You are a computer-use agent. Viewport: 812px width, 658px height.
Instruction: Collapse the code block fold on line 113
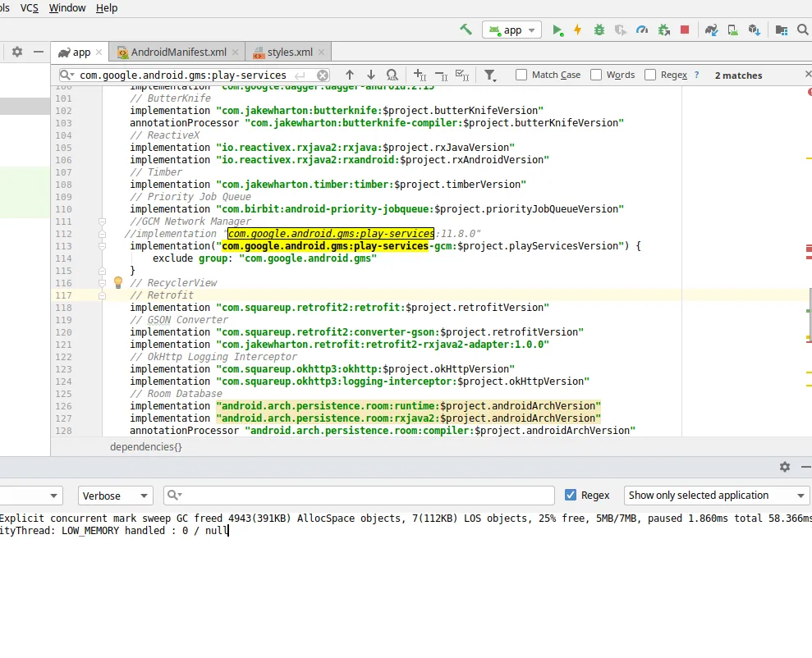point(102,246)
